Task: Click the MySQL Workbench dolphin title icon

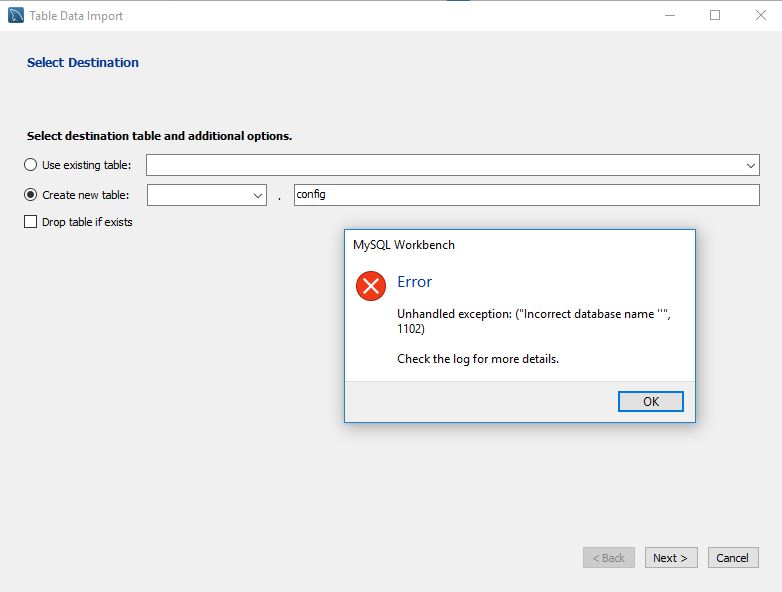Action: click(x=16, y=15)
